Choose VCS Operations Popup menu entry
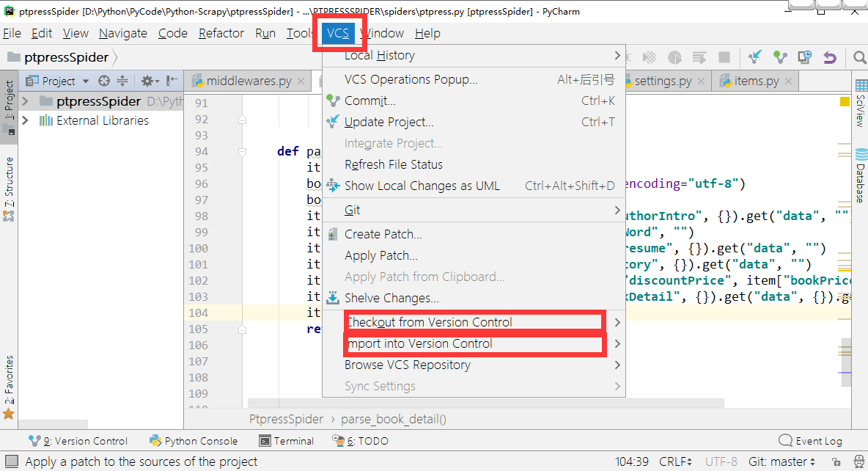Screen dimensions: 868x471 point(474,79)
